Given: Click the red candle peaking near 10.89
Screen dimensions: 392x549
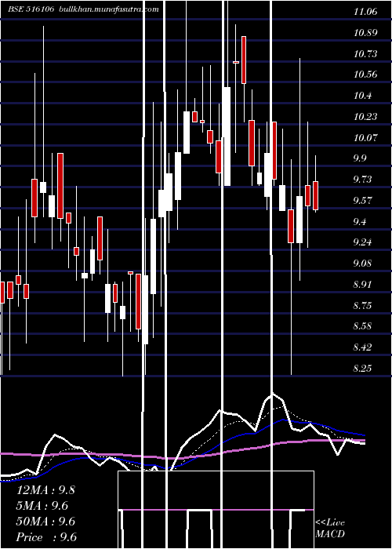Looking at the screenshot, I should point(244,60).
